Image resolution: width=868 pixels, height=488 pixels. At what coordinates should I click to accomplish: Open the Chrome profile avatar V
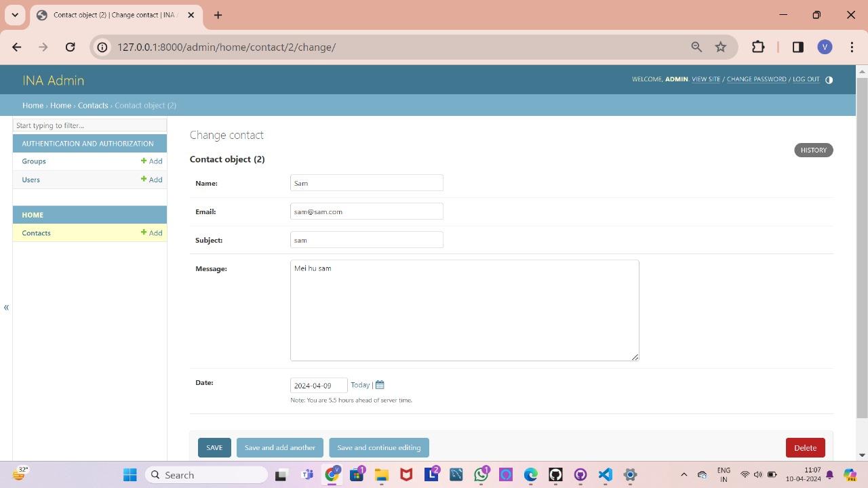825,47
